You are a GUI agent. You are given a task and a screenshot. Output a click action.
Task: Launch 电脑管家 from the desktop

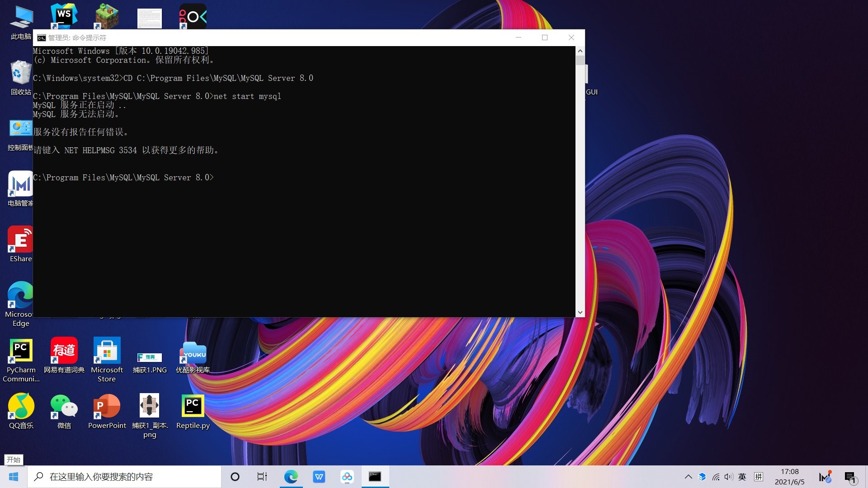click(21, 189)
